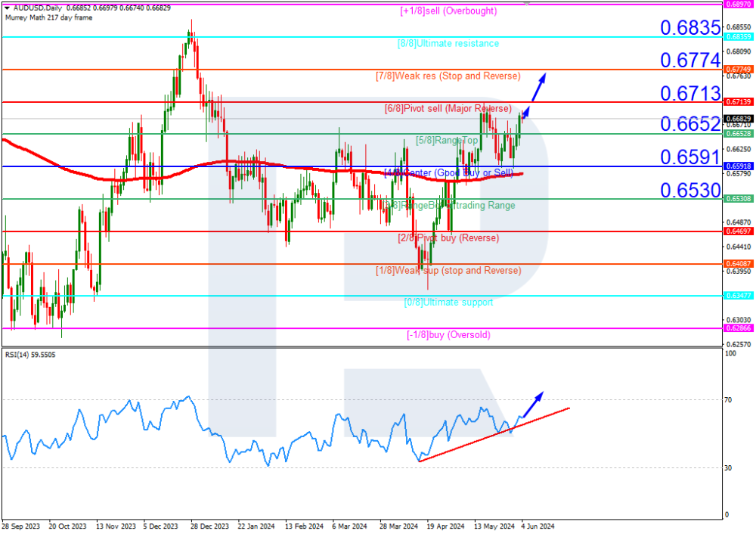This screenshot has height=534, width=756.
Task: Select the 0.62866 magenta price axis tag
Action: click(x=737, y=329)
